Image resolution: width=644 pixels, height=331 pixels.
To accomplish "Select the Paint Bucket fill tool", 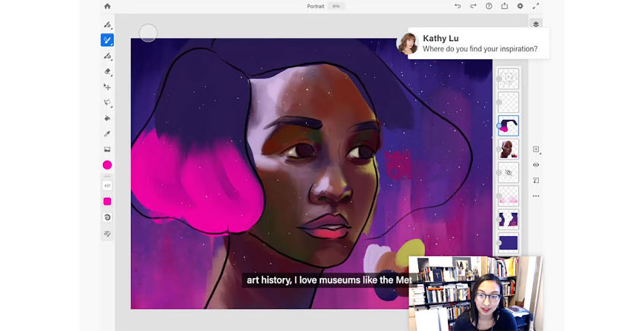I will (107, 118).
